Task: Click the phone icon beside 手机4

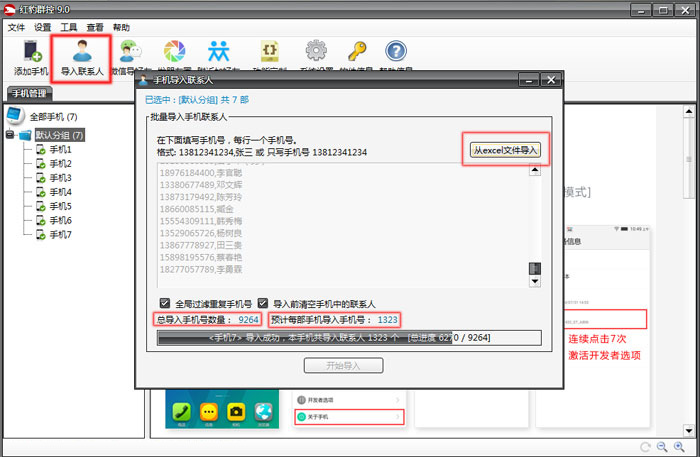Action: [x=41, y=192]
